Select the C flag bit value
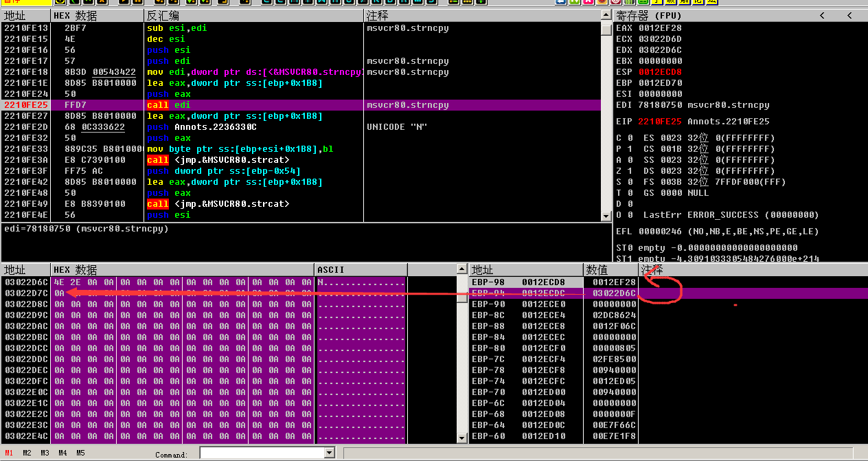 click(630, 138)
